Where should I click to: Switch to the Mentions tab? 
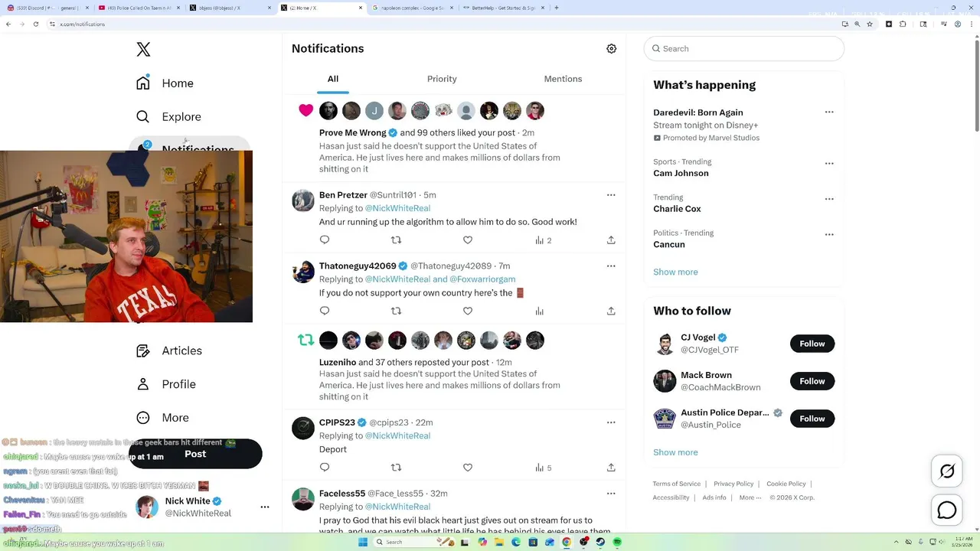point(563,79)
